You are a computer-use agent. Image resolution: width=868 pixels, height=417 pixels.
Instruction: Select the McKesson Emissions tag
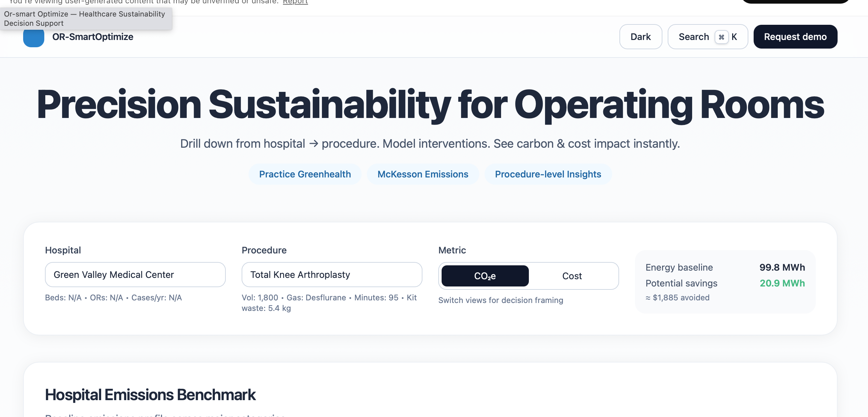[422, 174]
